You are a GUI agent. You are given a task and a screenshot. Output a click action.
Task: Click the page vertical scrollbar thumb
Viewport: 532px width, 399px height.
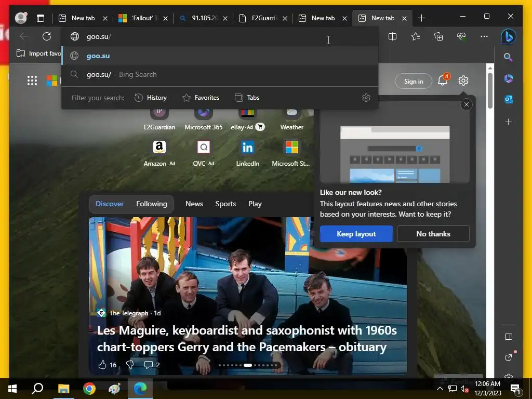pyautogui.click(x=490, y=90)
